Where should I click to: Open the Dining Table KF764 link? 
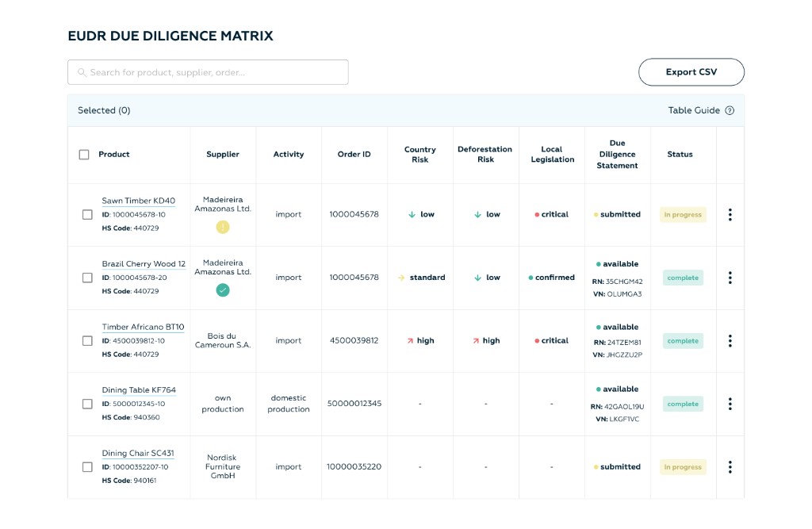pyautogui.click(x=139, y=389)
